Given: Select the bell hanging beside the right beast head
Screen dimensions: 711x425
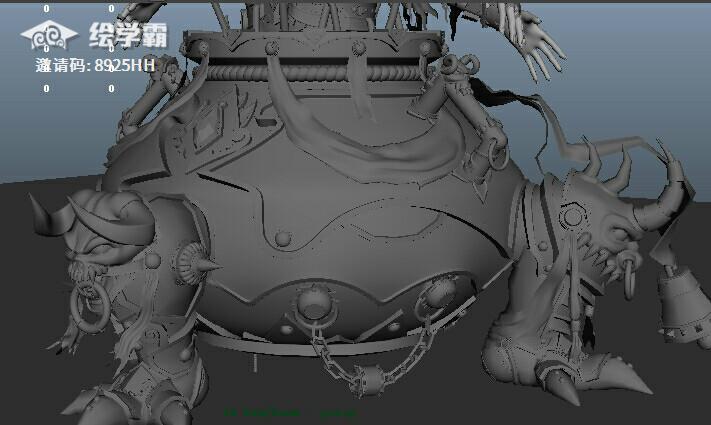Looking at the screenshot, I should 682,306.
